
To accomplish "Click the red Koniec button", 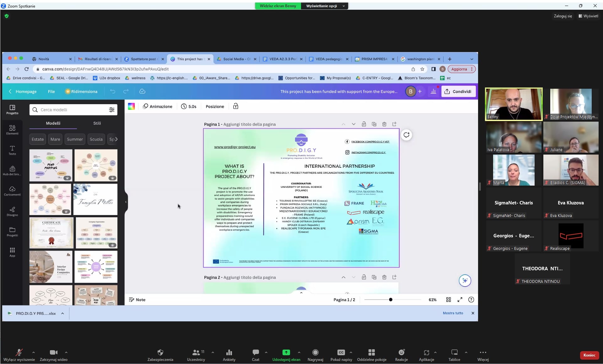I will pos(589,355).
